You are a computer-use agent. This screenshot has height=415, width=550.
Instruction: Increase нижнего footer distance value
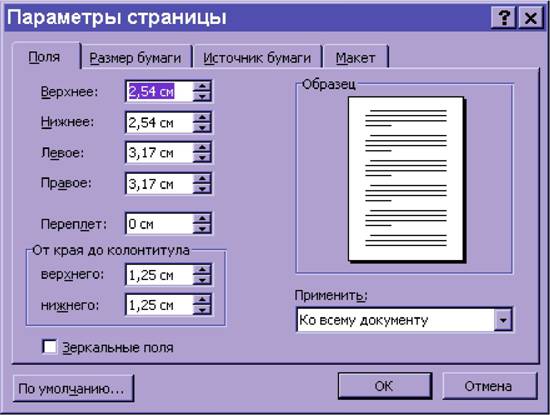click(x=202, y=299)
